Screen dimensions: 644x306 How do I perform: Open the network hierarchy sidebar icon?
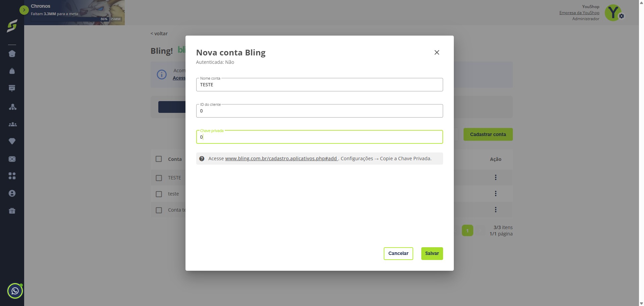point(12,107)
